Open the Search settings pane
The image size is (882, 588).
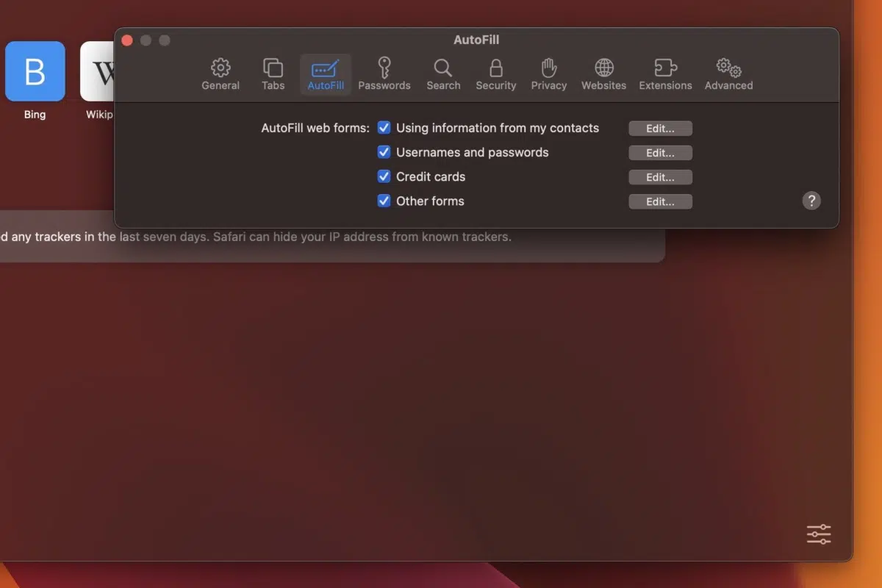coord(442,73)
